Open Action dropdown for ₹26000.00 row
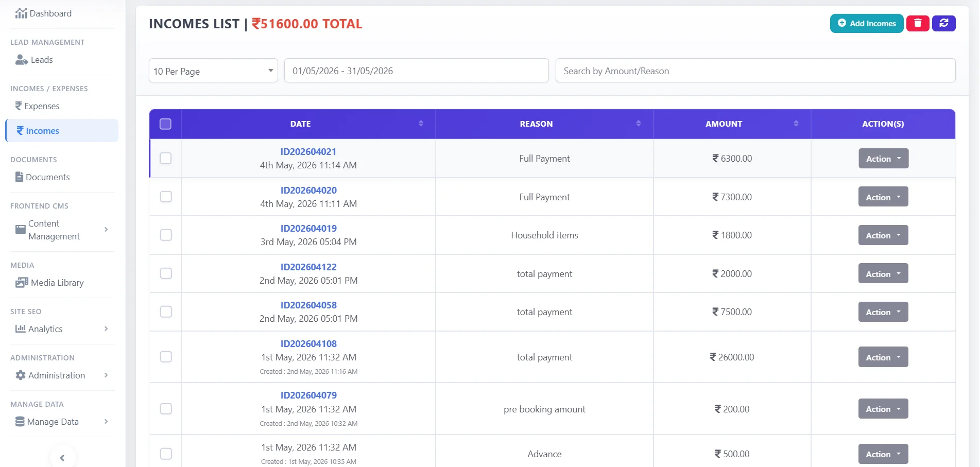The height and width of the screenshot is (467, 980). coord(883,357)
